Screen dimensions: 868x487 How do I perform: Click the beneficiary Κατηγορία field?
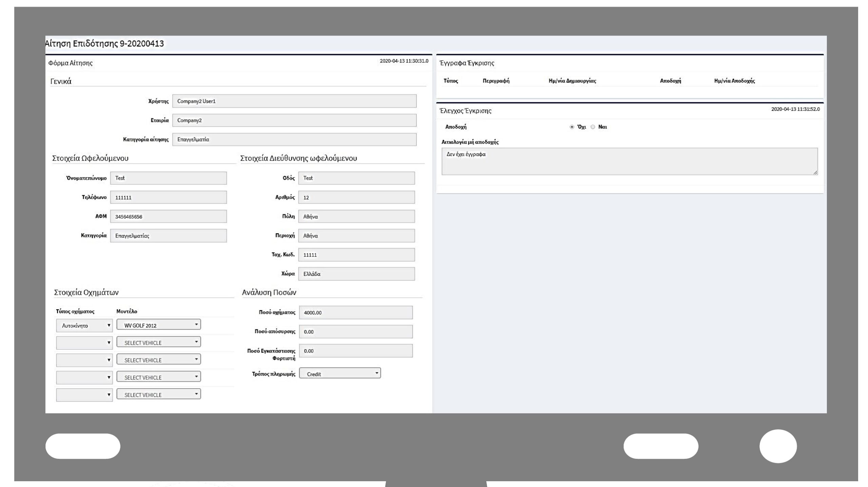click(169, 236)
